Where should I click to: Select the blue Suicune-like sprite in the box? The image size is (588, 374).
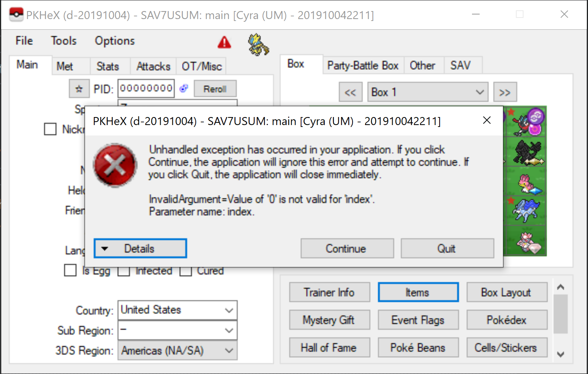click(x=527, y=210)
